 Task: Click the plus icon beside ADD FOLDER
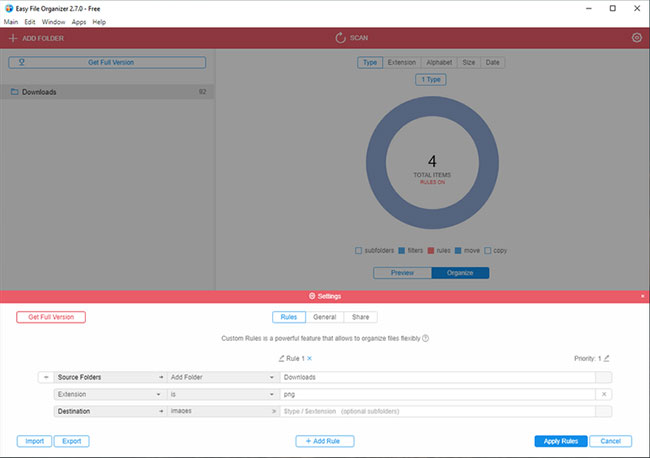pyautogui.click(x=13, y=38)
